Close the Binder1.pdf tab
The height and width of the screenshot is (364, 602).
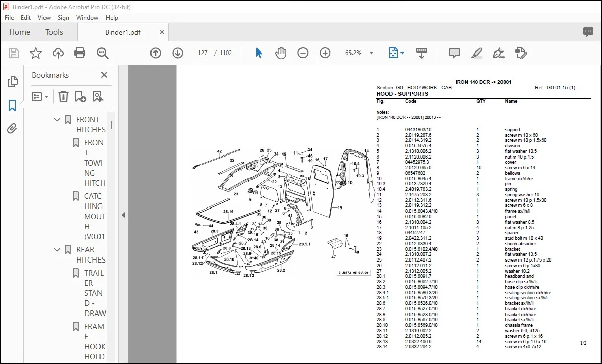pos(162,32)
